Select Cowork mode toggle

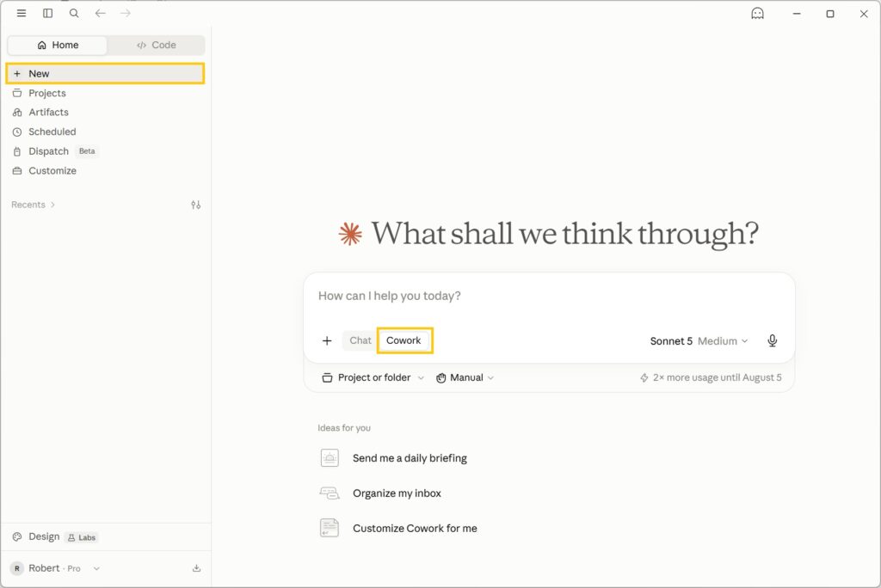404,340
